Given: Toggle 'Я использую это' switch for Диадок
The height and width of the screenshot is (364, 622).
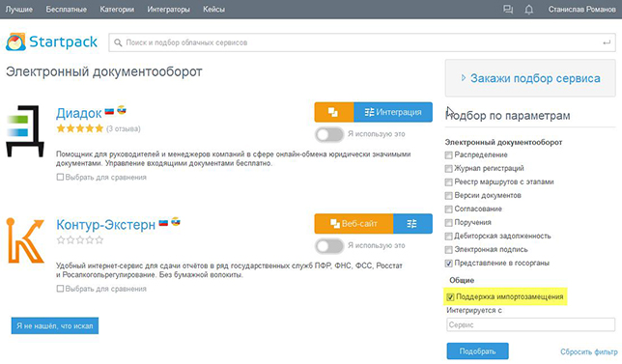Looking at the screenshot, I should 329,134.
